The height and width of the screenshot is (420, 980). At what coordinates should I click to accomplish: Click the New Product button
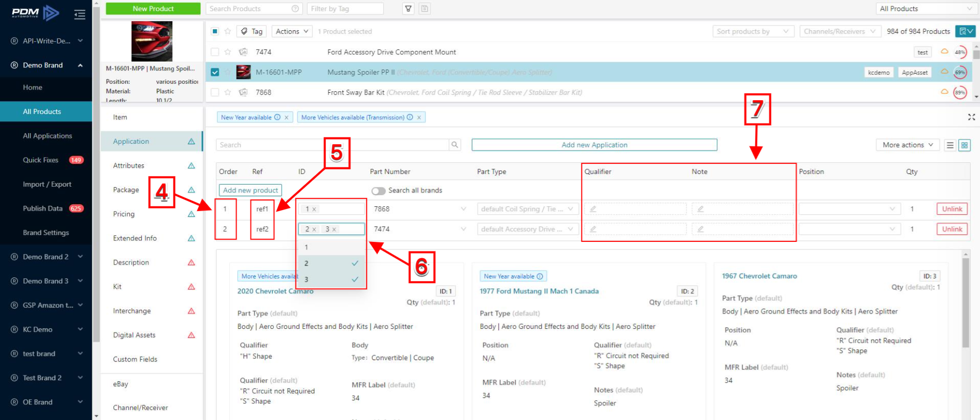(153, 8)
